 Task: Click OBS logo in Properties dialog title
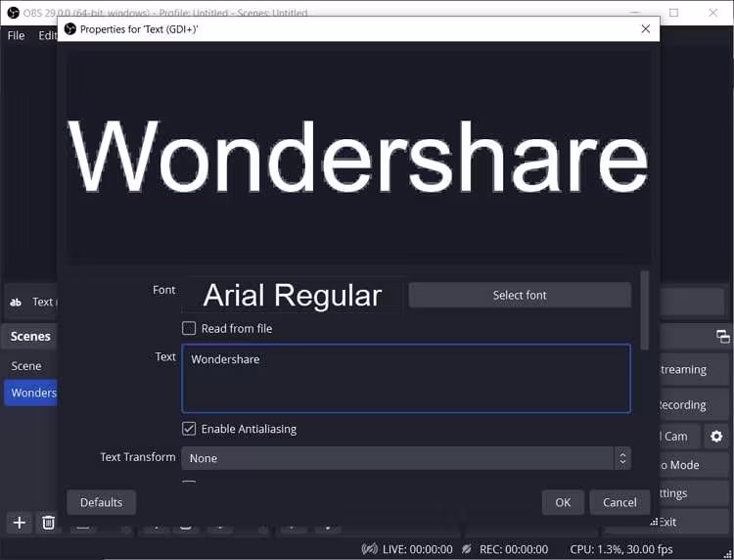(x=70, y=29)
